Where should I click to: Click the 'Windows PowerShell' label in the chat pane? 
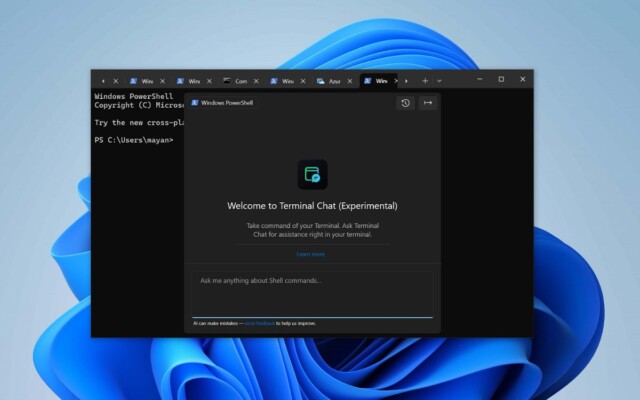[227, 103]
